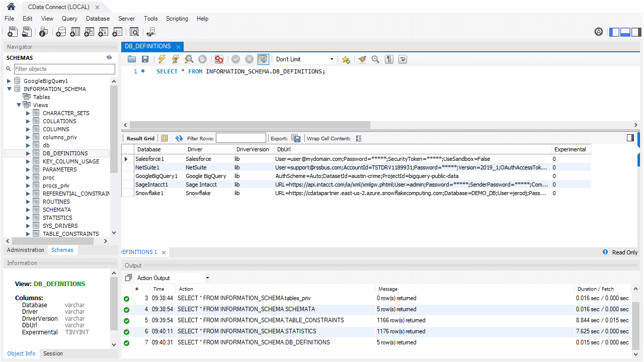Toggle invisible characters display (pilcrow)
The height and width of the screenshot is (362, 644).
point(389,59)
